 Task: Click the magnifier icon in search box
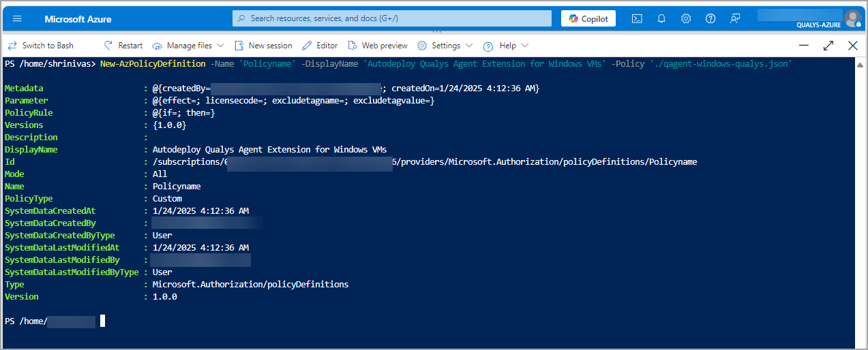(x=241, y=18)
